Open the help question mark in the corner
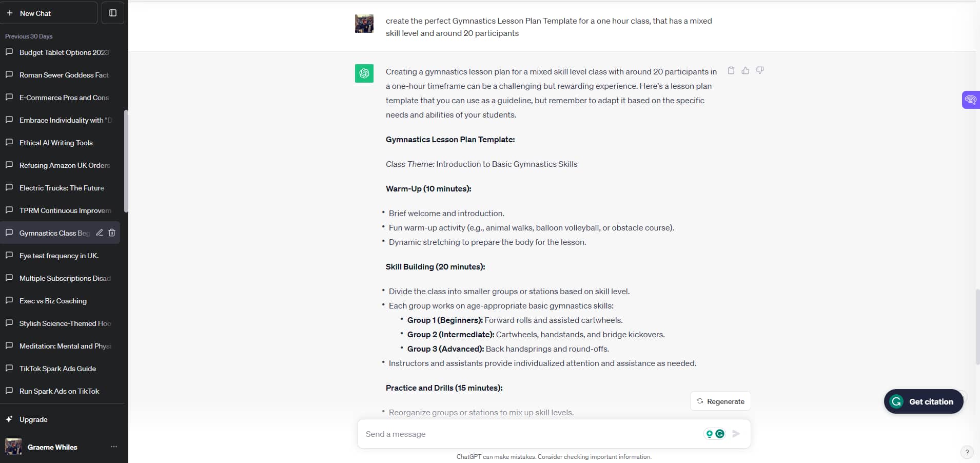 pyautogui.click(x=967, y=452)
